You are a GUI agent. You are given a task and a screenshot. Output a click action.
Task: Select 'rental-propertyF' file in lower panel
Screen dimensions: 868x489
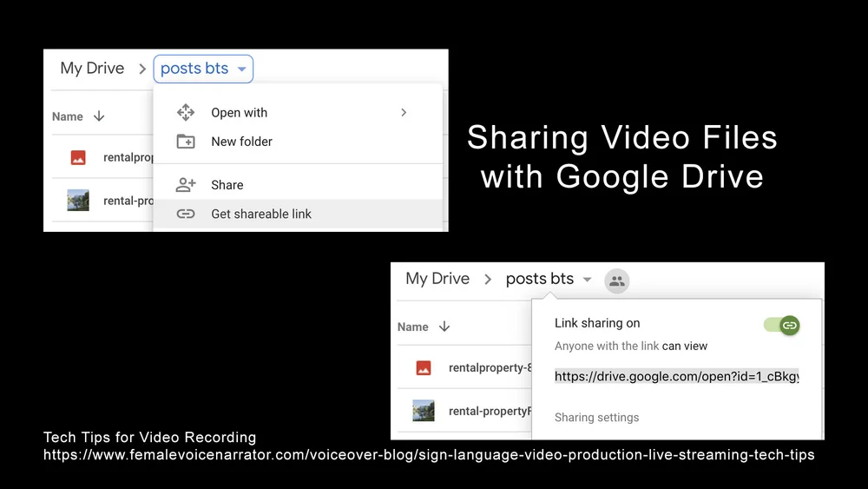pos(490,411)
